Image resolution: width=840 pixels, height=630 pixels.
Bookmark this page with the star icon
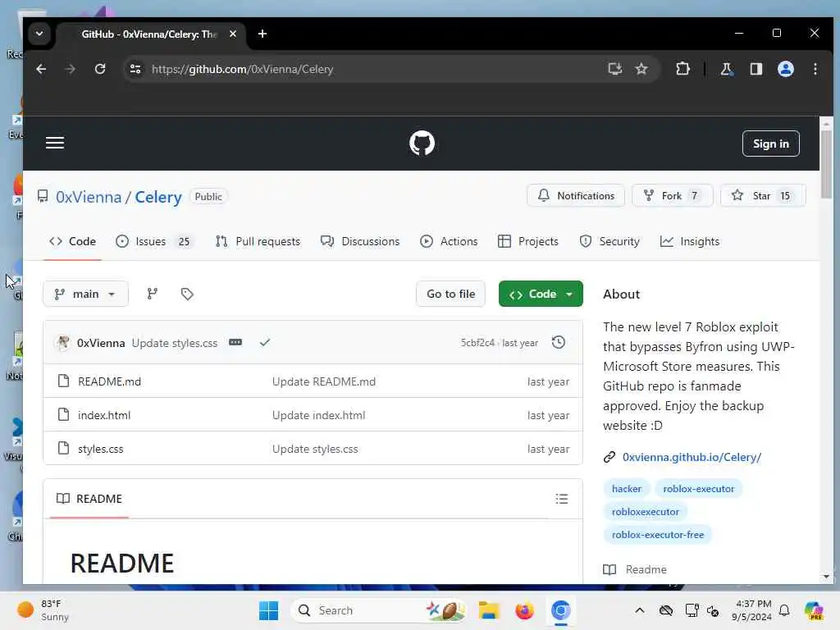(641, 69)
